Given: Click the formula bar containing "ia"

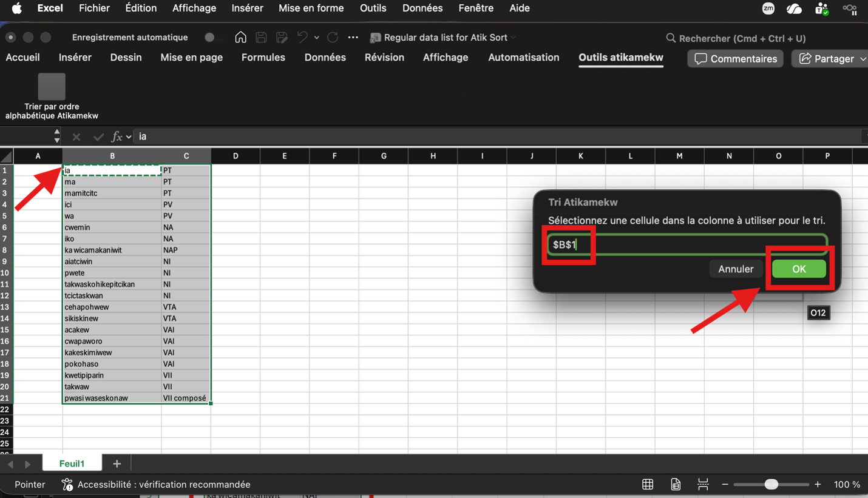Looking at the screenshot, I should click(x=498, y=136).
